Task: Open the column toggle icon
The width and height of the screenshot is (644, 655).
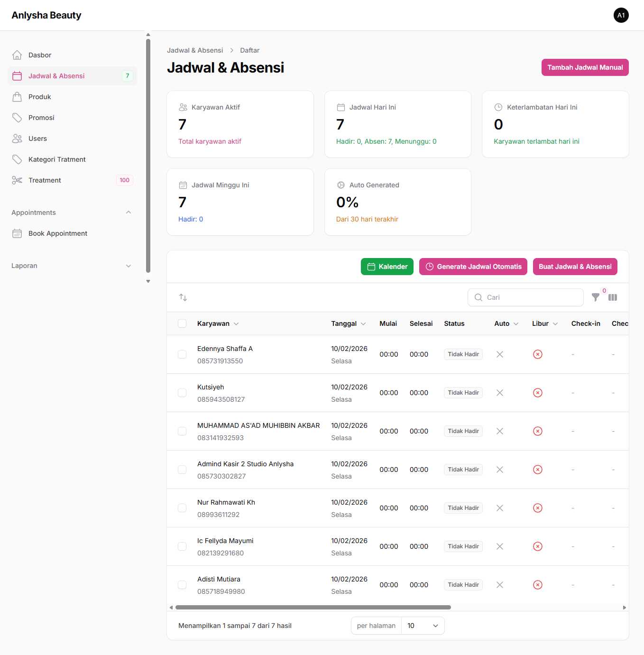Action: point(613,297)
